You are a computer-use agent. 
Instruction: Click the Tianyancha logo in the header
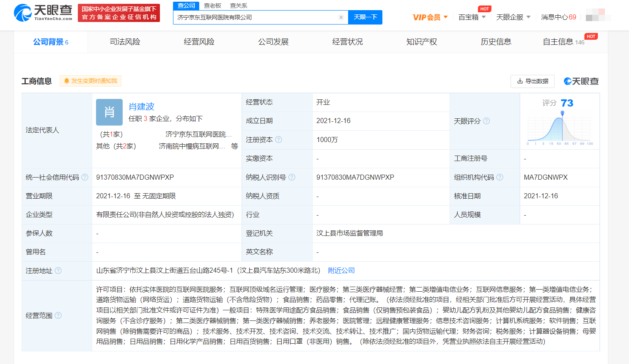click(43, 13)
